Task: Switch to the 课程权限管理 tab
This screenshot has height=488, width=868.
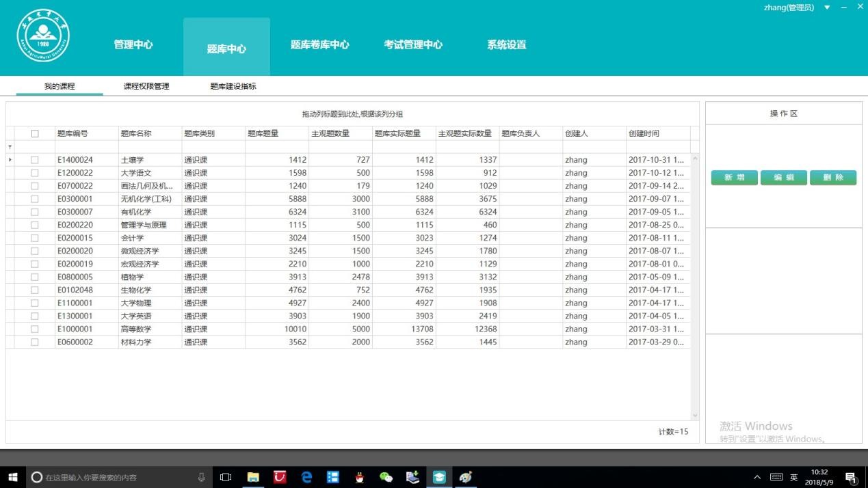Action: [146, 87]
